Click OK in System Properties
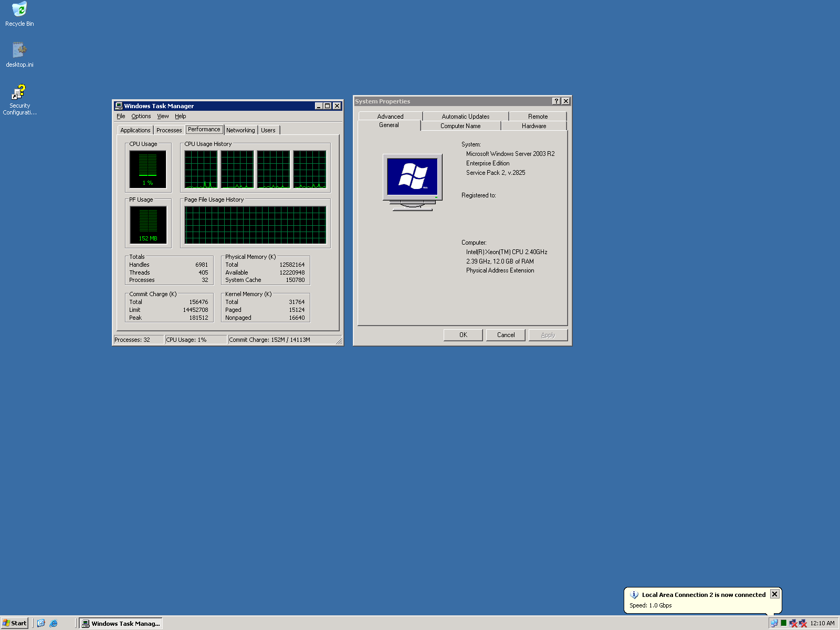The height and width of the screenshot is (630, 840). [463, 334]
